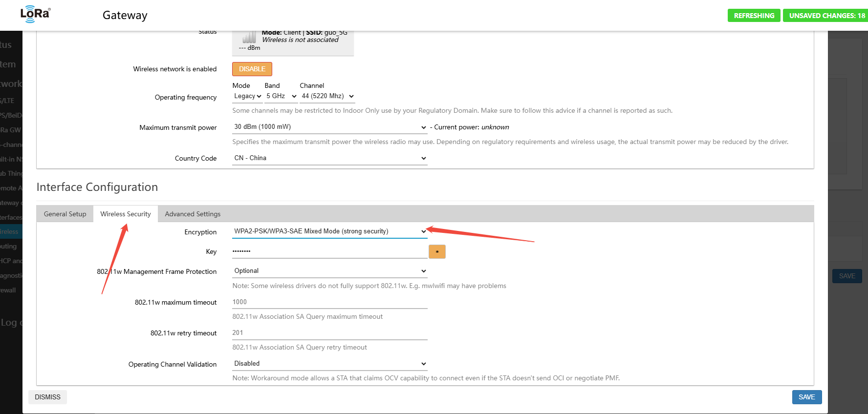Open the Maximum transmit power dropdown
This screenshot has width=868, height=414.
[329, 127]
